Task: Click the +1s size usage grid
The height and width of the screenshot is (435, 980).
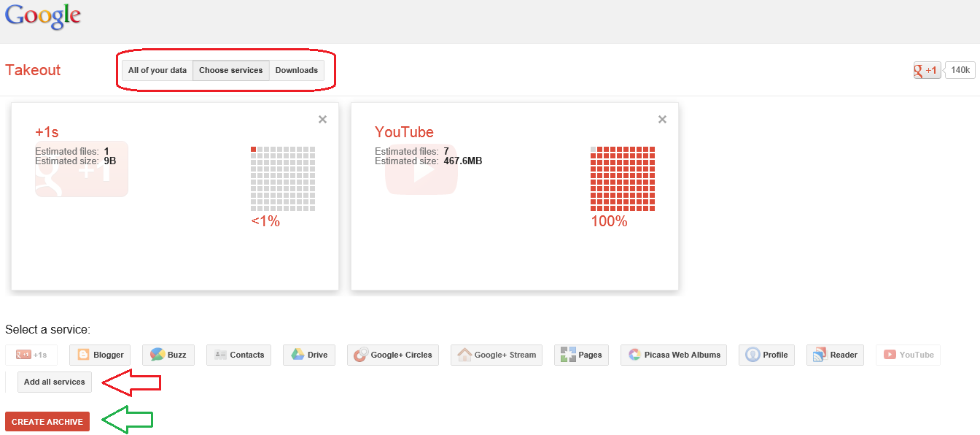Action: (283, 179)
